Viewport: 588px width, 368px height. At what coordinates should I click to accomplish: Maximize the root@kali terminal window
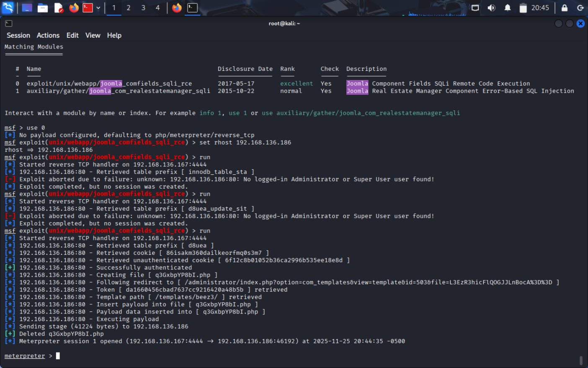point(570,23)
